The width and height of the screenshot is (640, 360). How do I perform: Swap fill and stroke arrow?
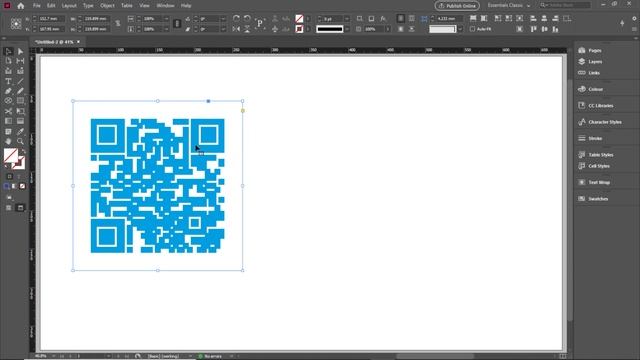click(24, 151)
